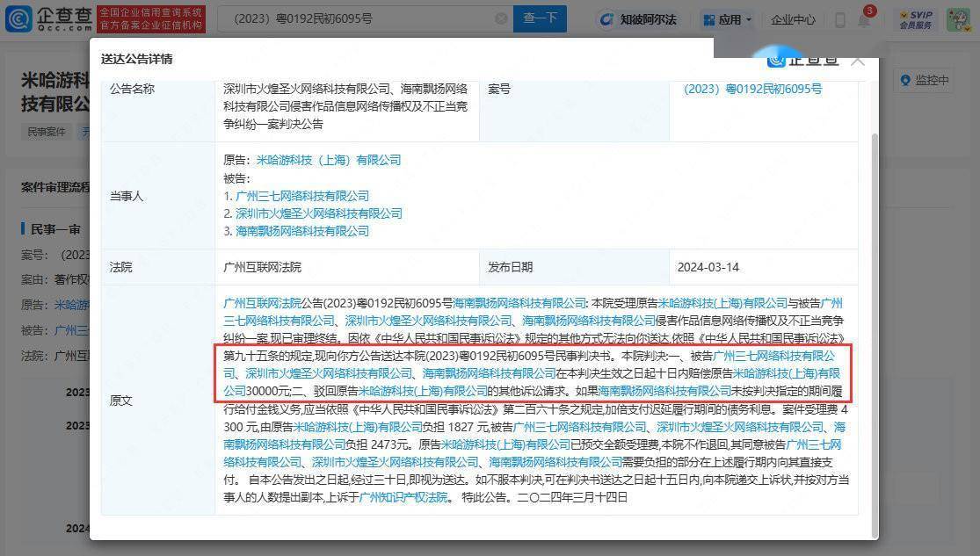Close the 送达公告详情 dialog
The width and height of the screenshot is (980, 556).
pyautogui.click(x=858, y=61)
